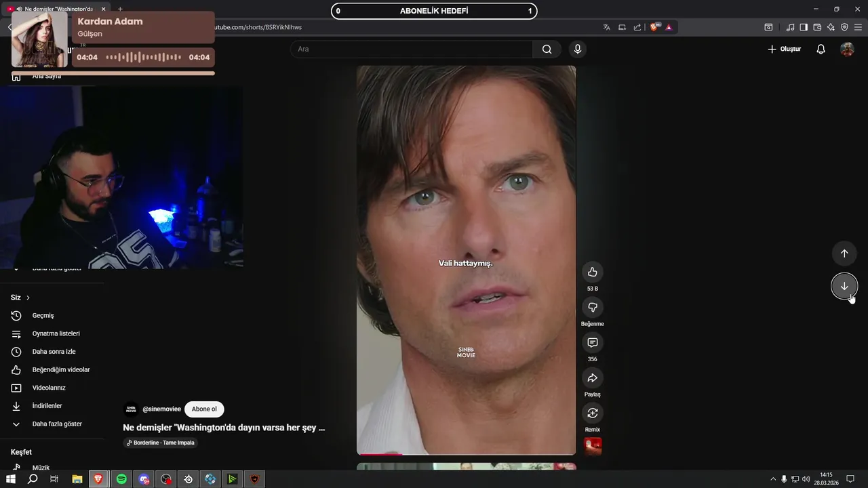Click the Keşfet section heading
The image size is (868, 488).
point(21,452)
